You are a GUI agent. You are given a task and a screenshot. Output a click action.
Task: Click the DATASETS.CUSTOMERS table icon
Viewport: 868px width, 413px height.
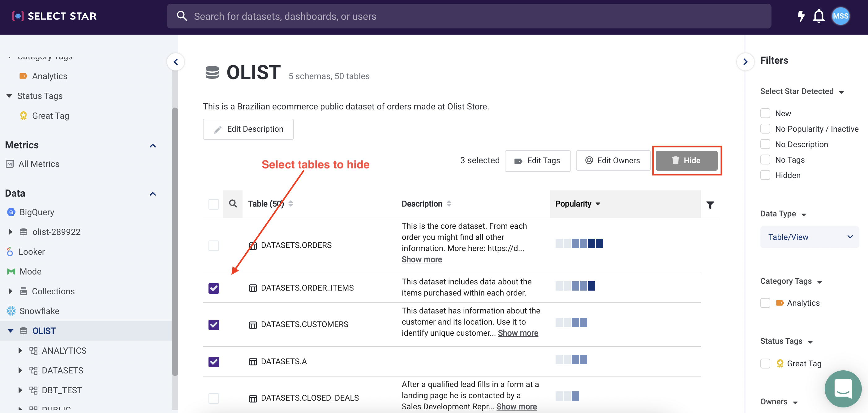coord(253,325)
